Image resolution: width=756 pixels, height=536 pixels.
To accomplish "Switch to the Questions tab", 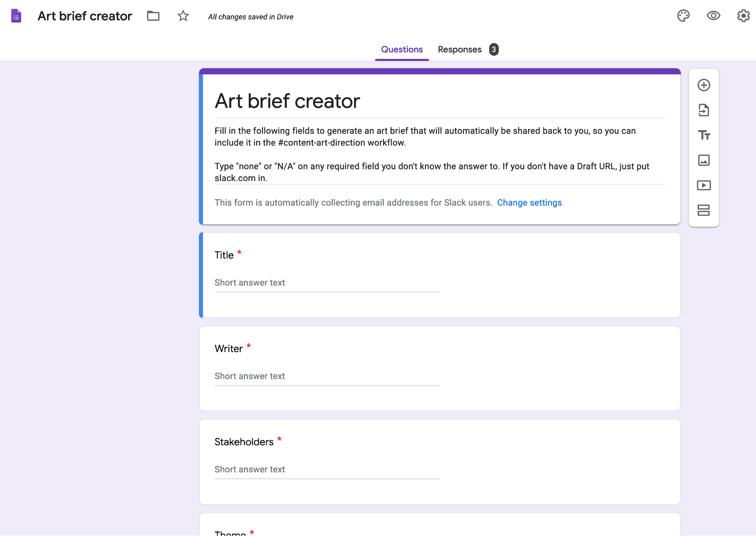I will click(402, 49).
